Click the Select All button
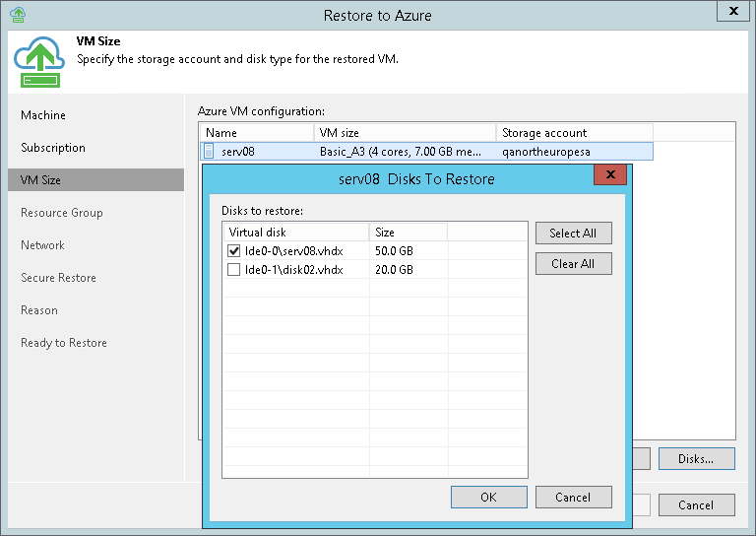The height and width of the screenshot is (536, 756). click(573, 234)
